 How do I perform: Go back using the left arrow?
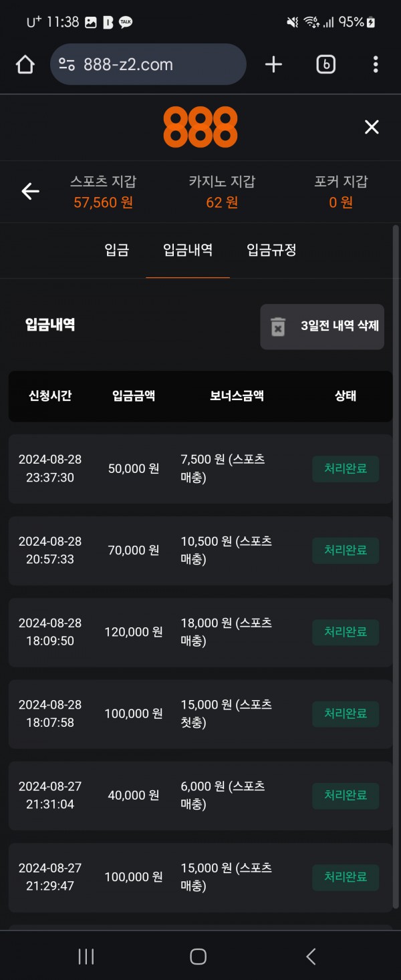(x=30, y=192)
